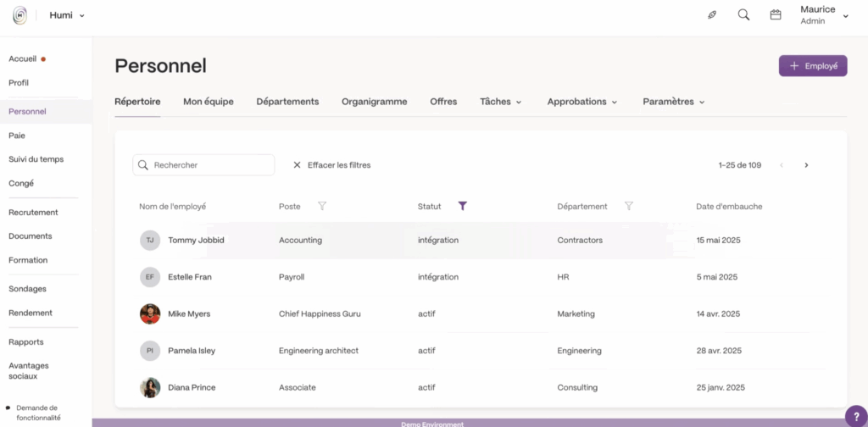This screenshot has height=427, width=868.
Task: Click Mike Myers' profile photo
Action: (x=150, y=313)
